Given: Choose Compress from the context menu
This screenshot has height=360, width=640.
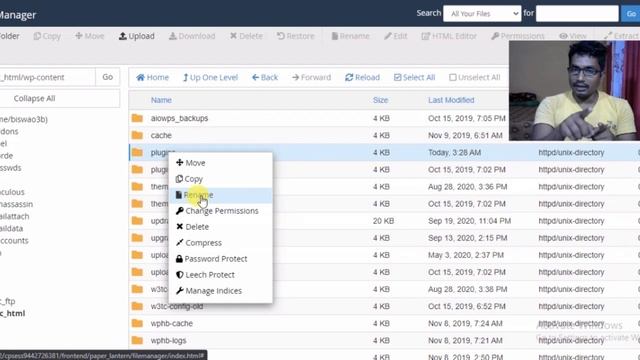Looking at the screenshot, I should pyautogui.click(x=220, y=243).
